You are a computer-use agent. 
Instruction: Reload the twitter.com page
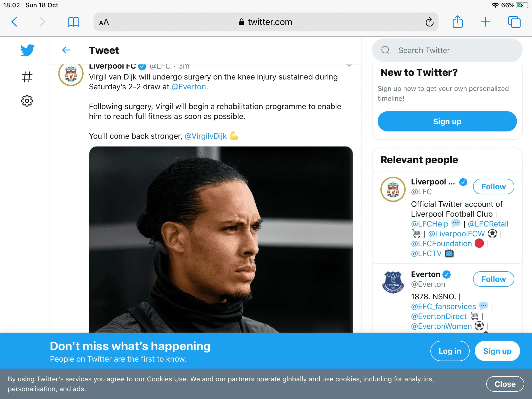(x=429, y=22)
